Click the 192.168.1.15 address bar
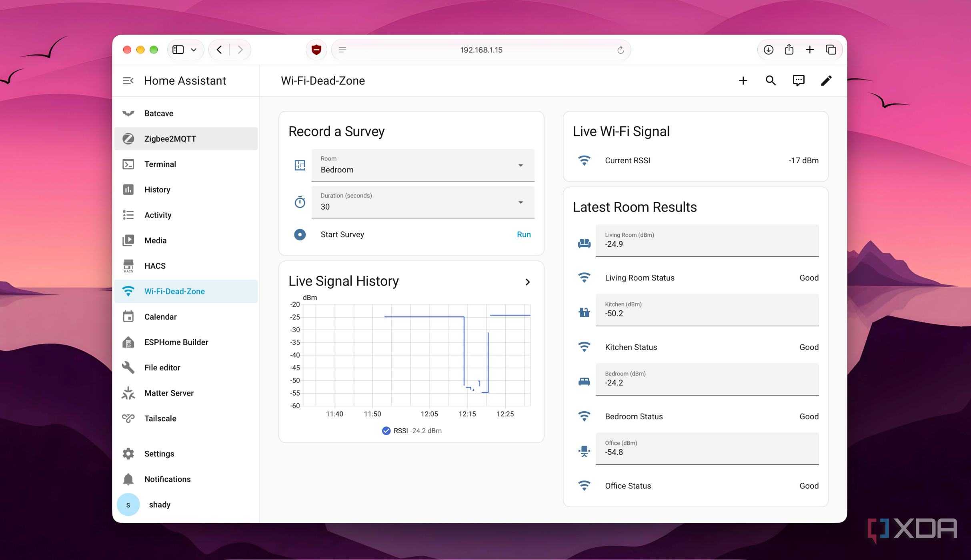 [x=481, y=50]
